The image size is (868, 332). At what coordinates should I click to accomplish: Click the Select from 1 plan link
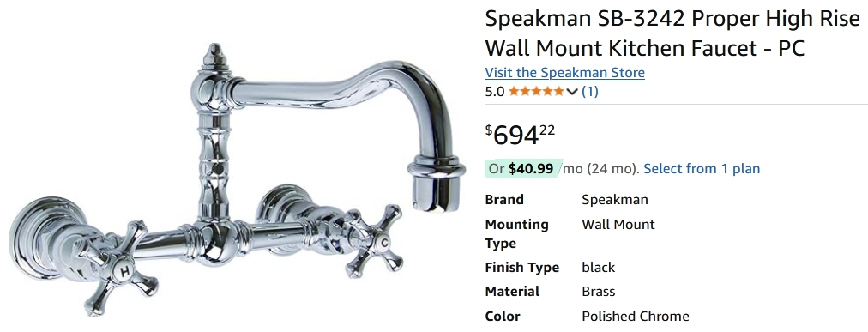coord(702,169)
